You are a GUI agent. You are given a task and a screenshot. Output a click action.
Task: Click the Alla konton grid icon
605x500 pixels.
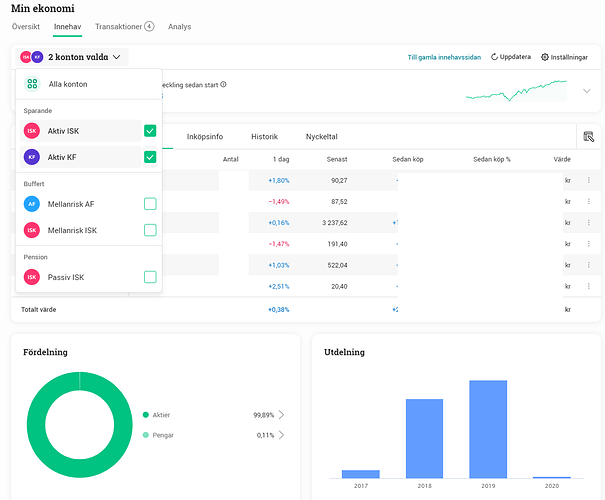(32, 84)
